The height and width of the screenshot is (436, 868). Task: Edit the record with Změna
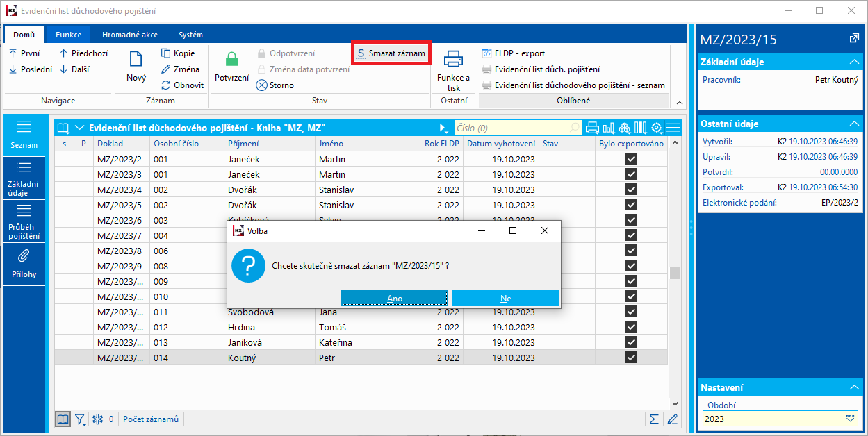click(180, 69)
